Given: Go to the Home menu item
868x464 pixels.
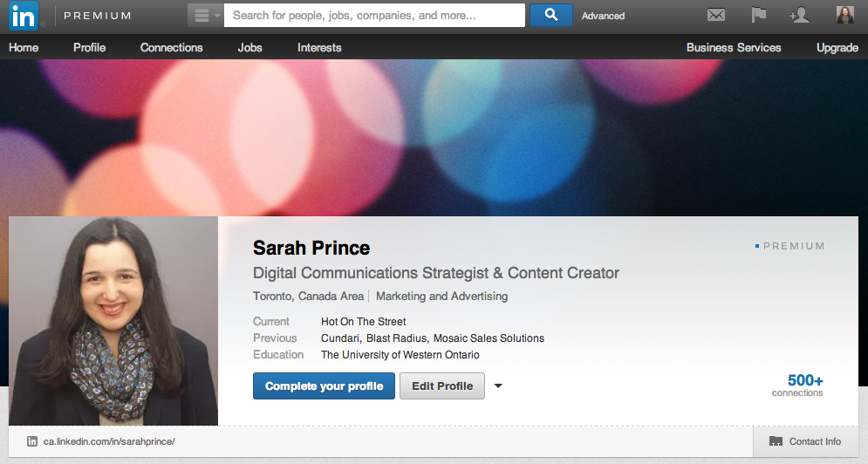Looking at the screenshot, I should coord(24,48).
